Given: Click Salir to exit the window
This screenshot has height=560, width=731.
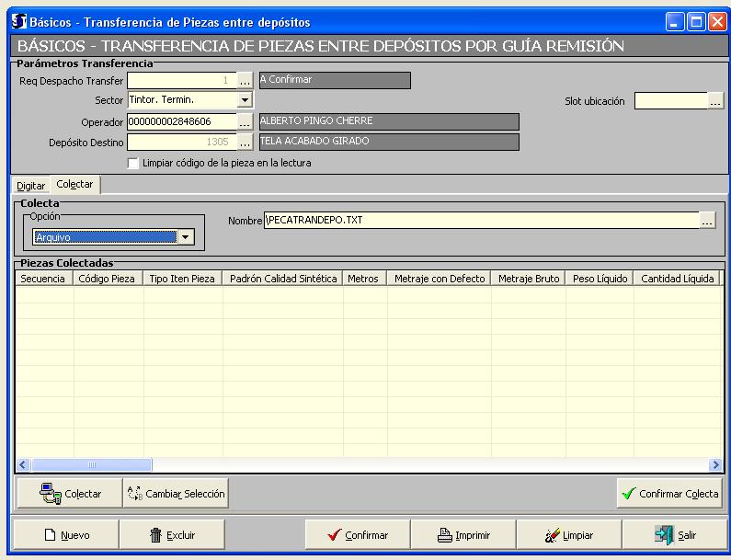Looking at the screenshot, I should [674, 535].
